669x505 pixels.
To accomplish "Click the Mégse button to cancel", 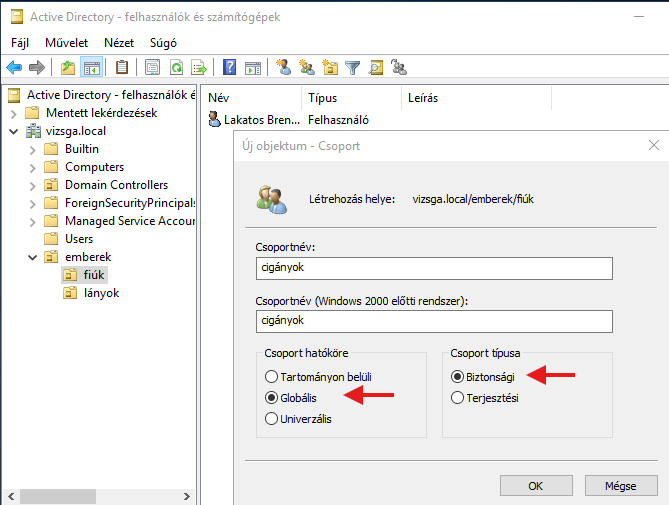I will click(x=620, y=485).
